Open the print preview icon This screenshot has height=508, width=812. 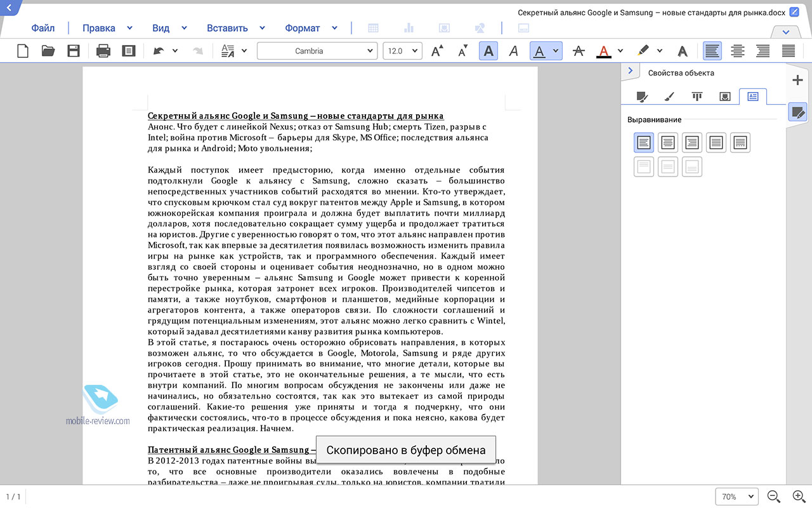click(x=129, y=51)
